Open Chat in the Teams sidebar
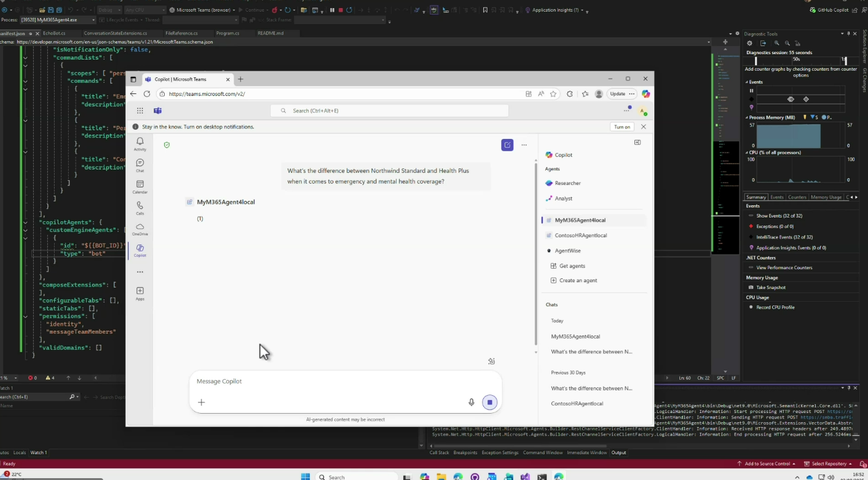The image size is (868, 480). click(x=140, y=165)
